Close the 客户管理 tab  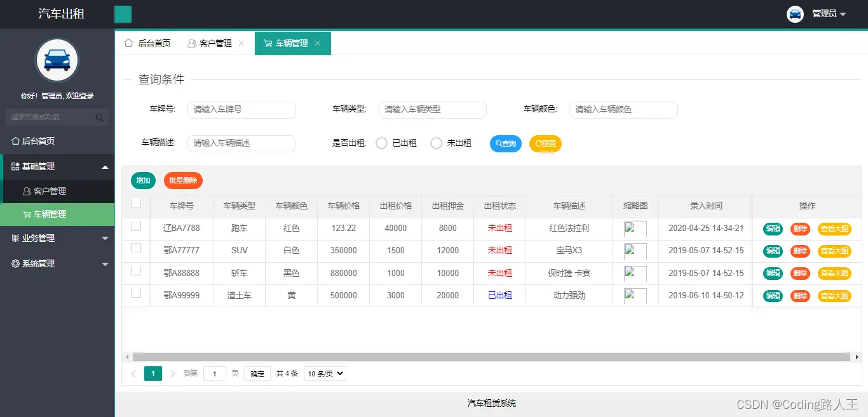241,43
